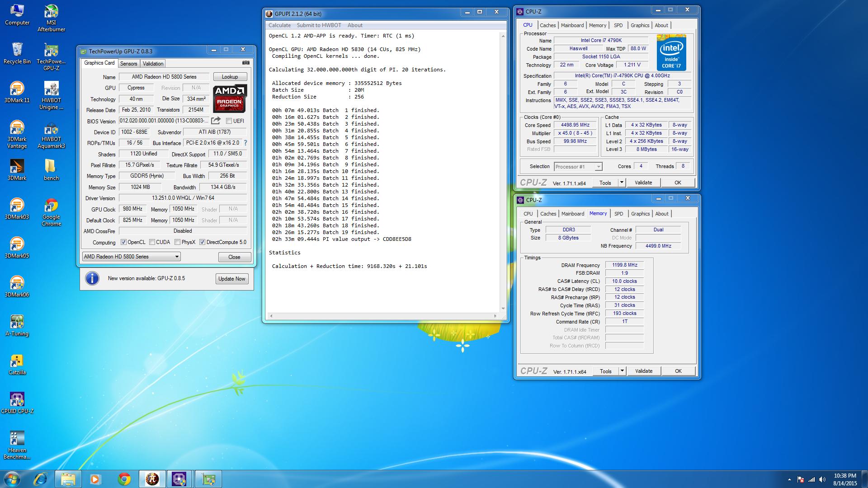Open Submit to HWBOT menu in GPUPI
Viewport: 868px width, 488px height.
pos(319,25)
